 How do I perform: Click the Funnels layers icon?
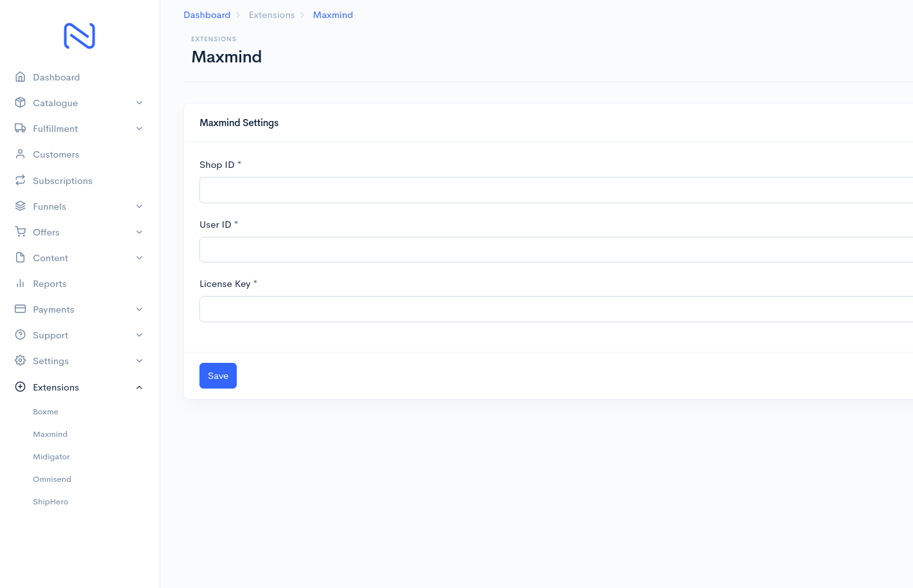(x=20, y=206)
